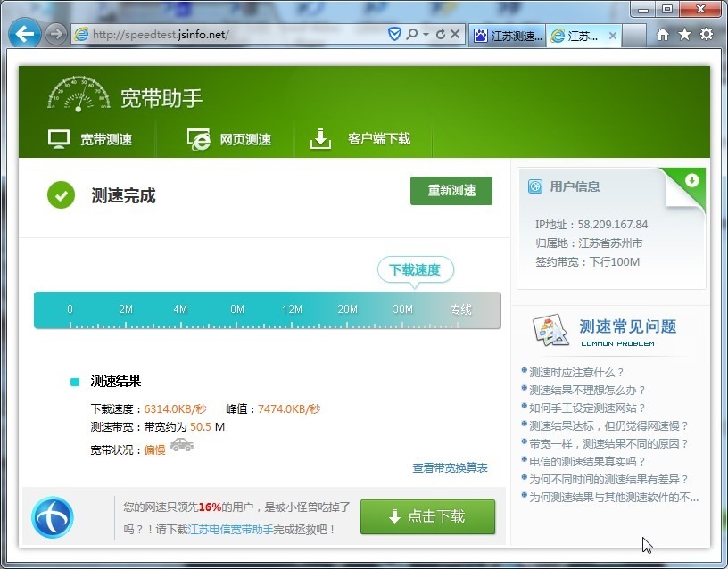The width and height of the screenshot is (728, 569).
Task: Open the 查看带宽换算表 link
Action: click(450, 468)
